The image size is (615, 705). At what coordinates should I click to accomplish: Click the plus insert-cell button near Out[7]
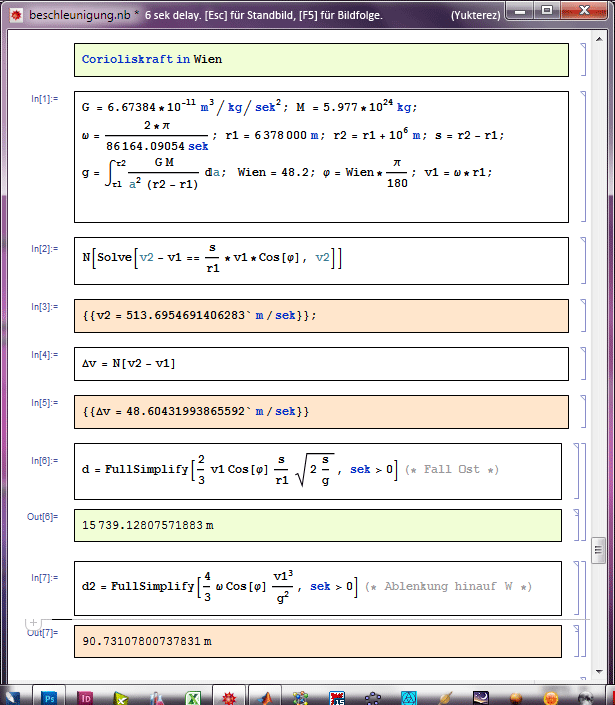coord(33,623)
